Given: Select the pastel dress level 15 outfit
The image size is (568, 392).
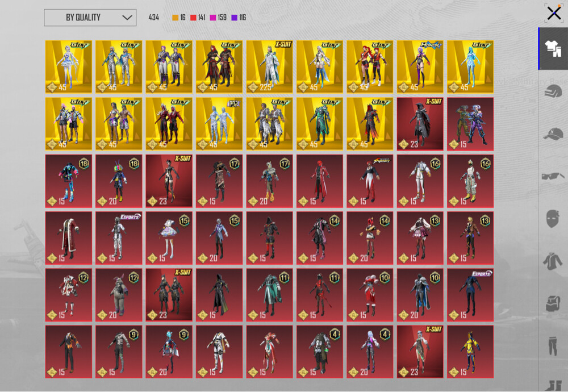Looking at the screenshot, I should (169, 237).
